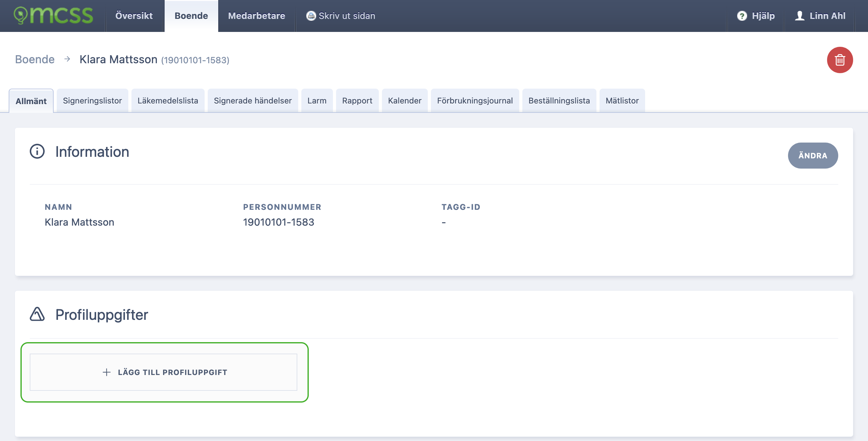The width and height of the screenshot is (868, 441).
Task: Click the red trash delete button
Action: coord(840,60)
